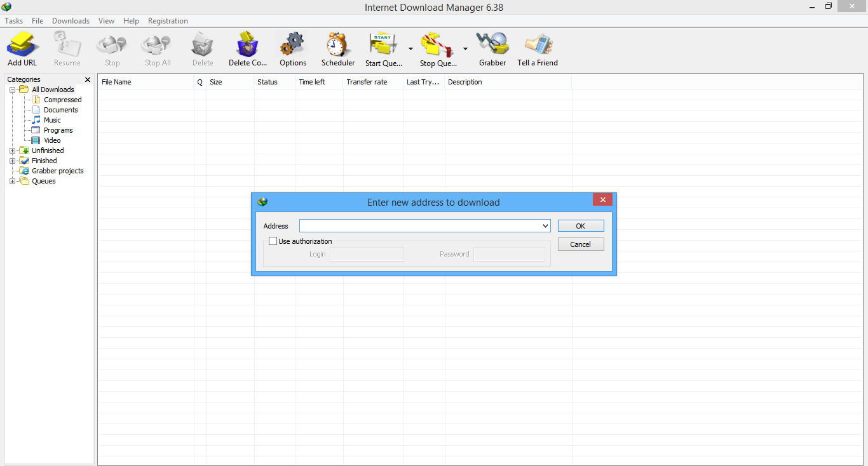Screen dimensions: 868x466
Task: Collapse the All Downloads tree node
Action: point(12,90)
